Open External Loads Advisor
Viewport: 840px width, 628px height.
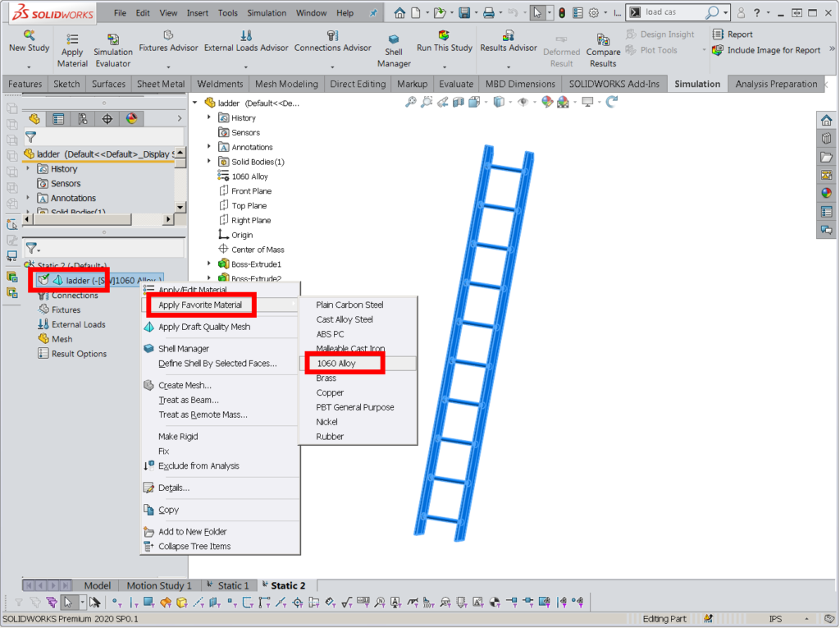[x=246, y=42]
